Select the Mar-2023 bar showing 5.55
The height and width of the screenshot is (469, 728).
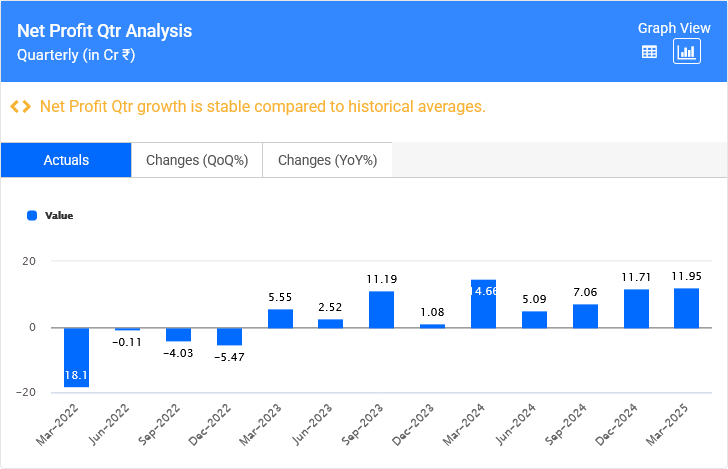click(x=280, y=318)
